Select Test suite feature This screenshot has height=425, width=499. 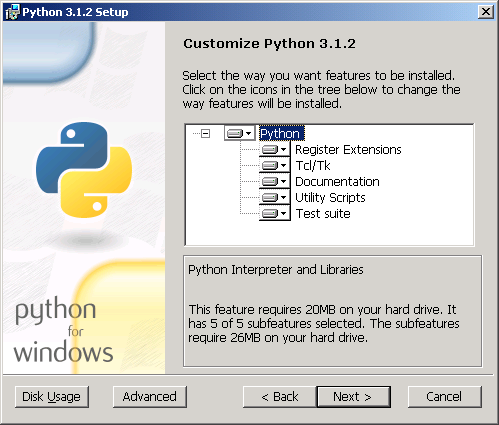[323, 213]
